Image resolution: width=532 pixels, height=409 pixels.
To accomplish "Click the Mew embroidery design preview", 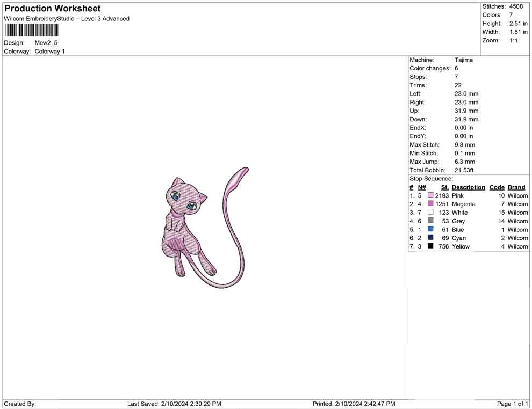I will point(205,228).
